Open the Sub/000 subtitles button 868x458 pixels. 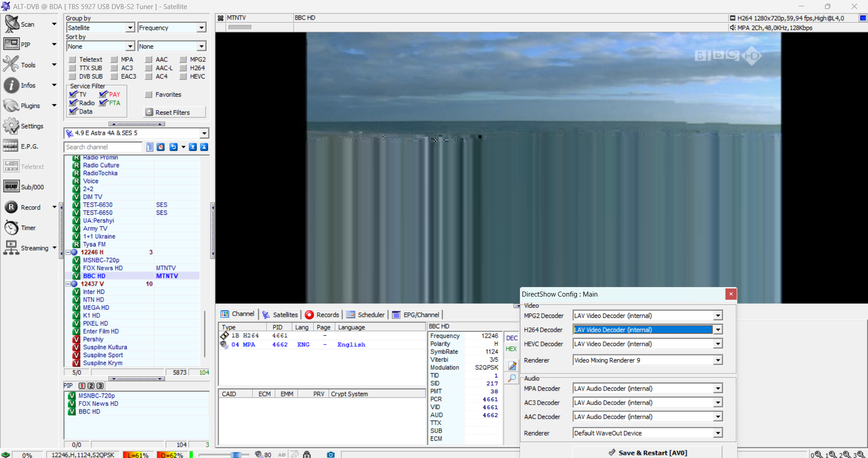pos(24,187)
